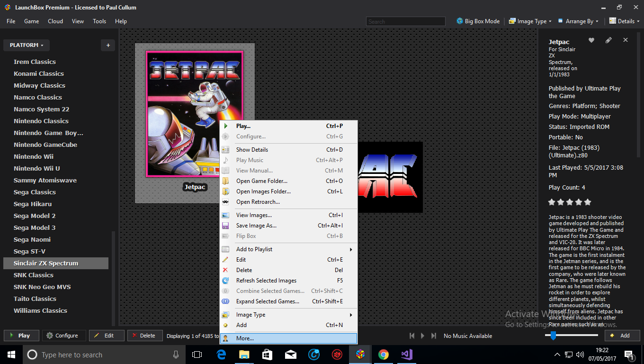This screenshot has width=644, height=364.
Task: Choose Open Images Folder... entry
Action: (289, 191)
